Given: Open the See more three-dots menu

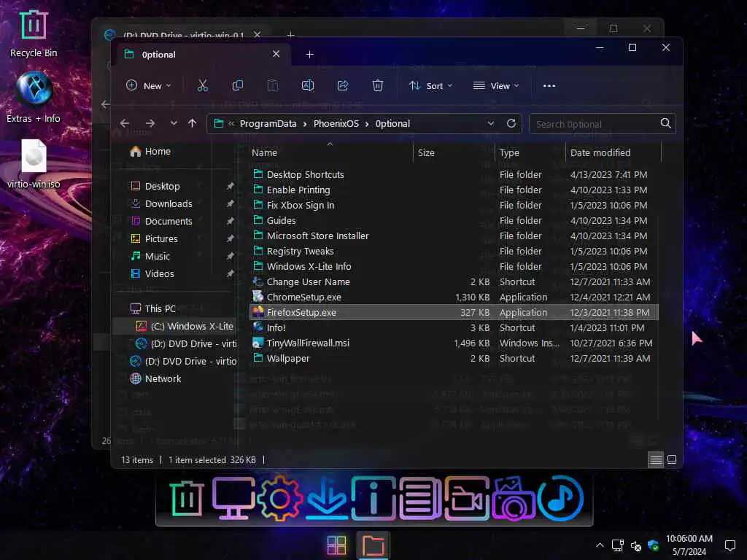Looking at the screenshot, I should [x=549, y=86].
